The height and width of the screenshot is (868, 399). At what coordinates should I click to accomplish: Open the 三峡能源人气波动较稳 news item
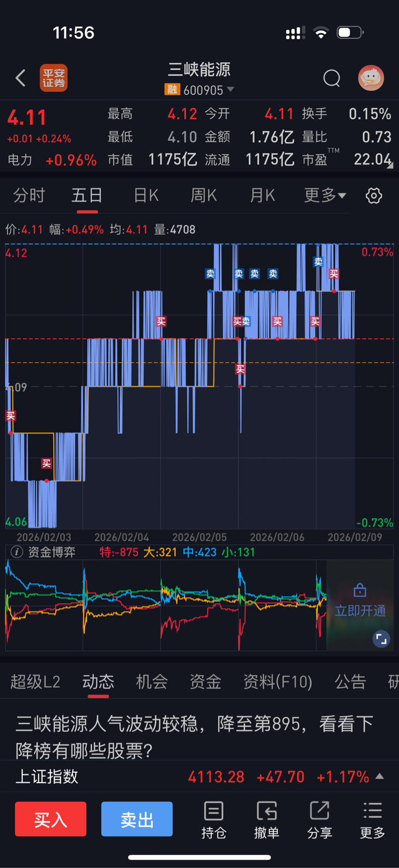[x=195, y=737]
